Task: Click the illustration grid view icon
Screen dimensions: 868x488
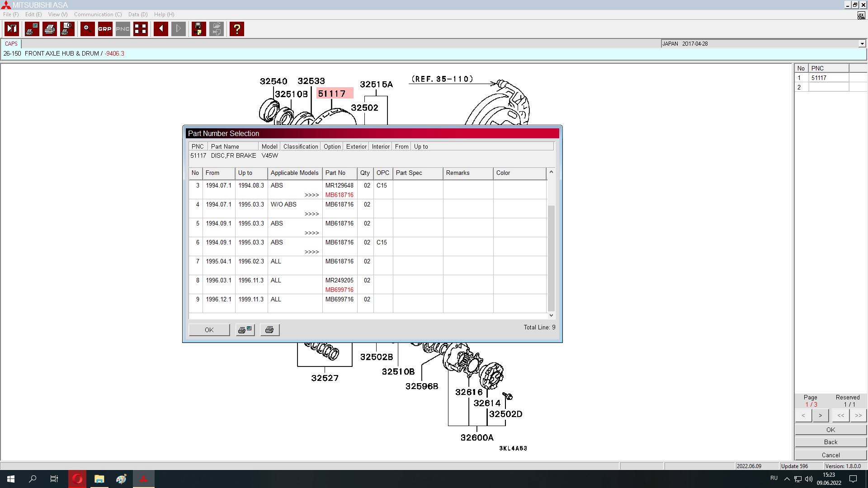Action: coord(141,29)
